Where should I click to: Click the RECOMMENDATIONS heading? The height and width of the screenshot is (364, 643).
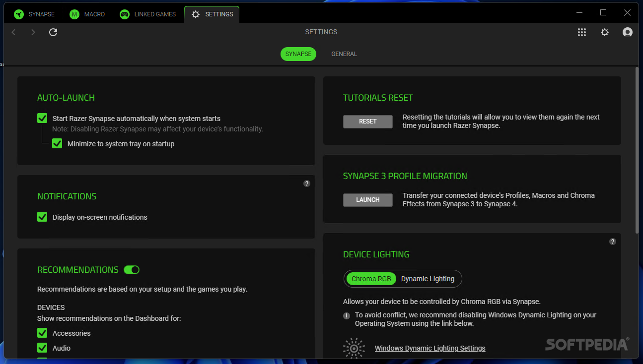[78, 270]
